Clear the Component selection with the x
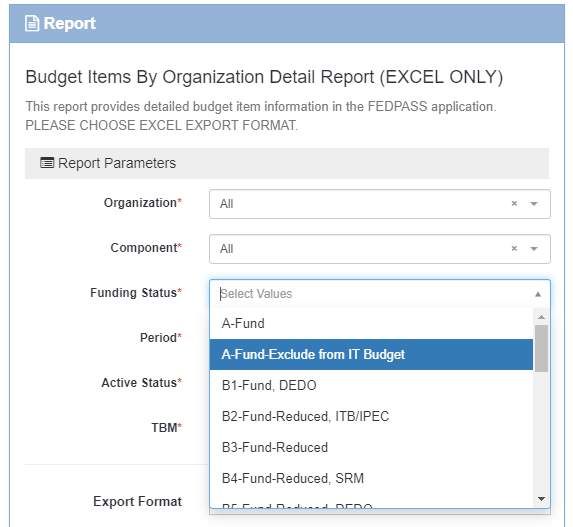This screenshot has width=573, height=527. click(x=514, y=249)
